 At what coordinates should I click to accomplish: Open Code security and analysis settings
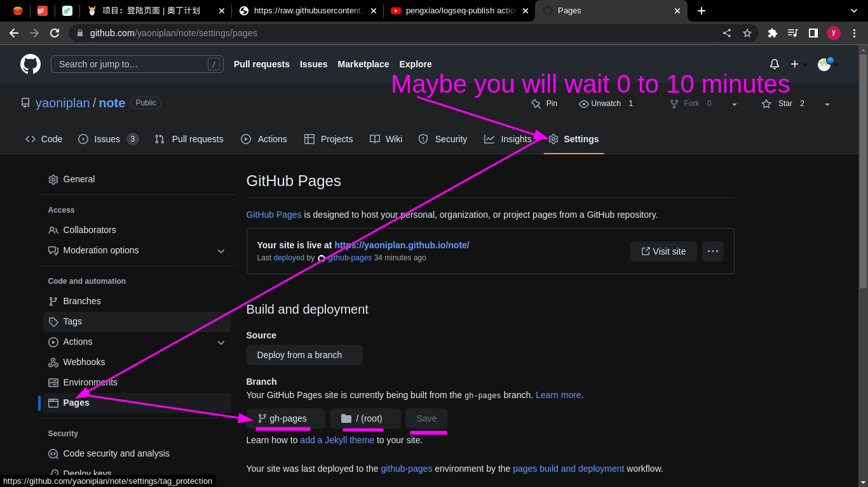coord(137,453)
